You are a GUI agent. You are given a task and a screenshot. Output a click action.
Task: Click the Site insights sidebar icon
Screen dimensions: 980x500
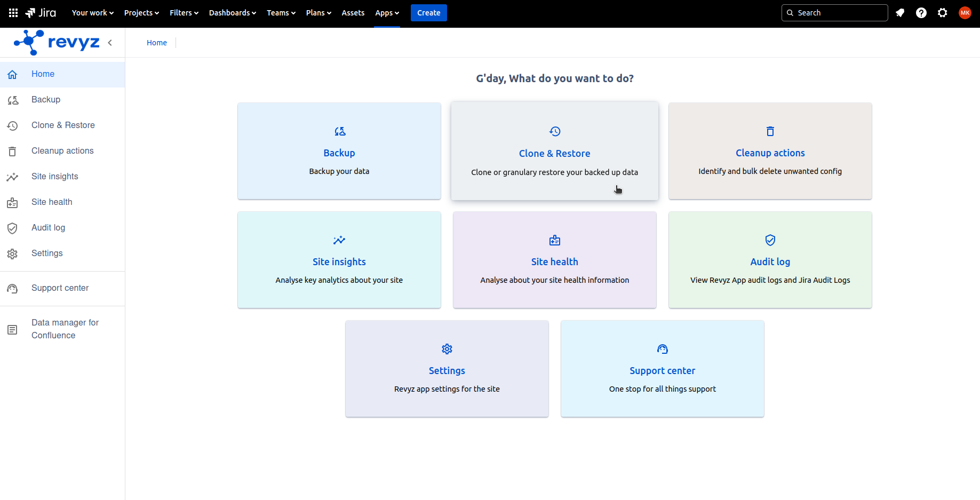13,177
